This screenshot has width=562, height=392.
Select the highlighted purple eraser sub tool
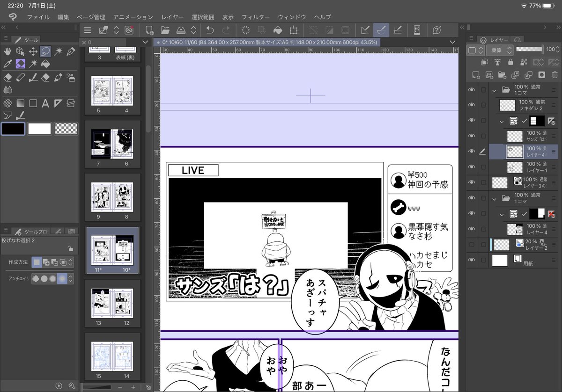click(20, 64)
